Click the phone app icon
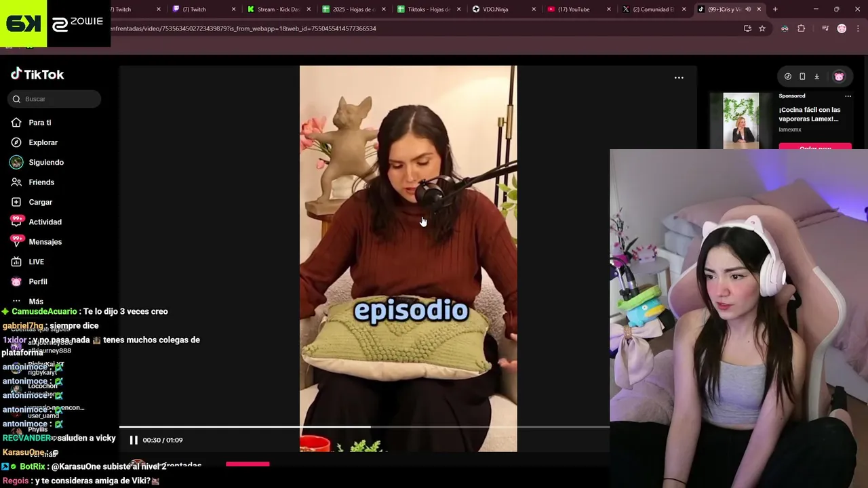 (x=802, y=77)
